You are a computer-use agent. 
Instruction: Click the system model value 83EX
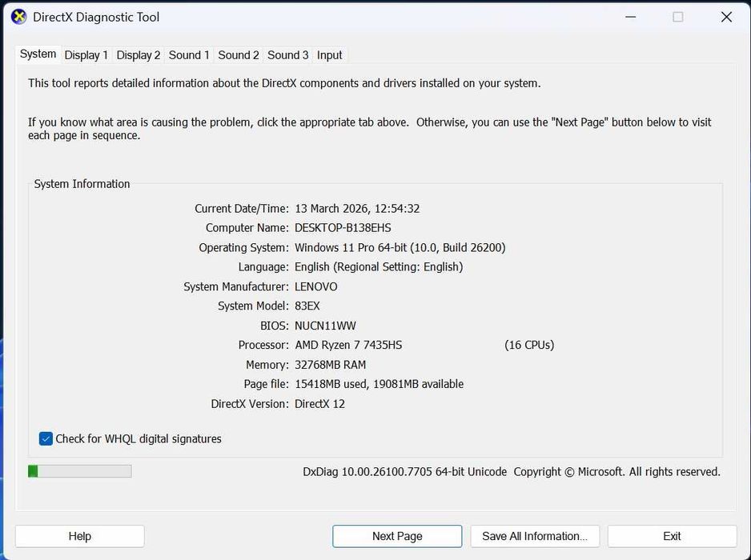pyautogui.click(x=307, y=306)
